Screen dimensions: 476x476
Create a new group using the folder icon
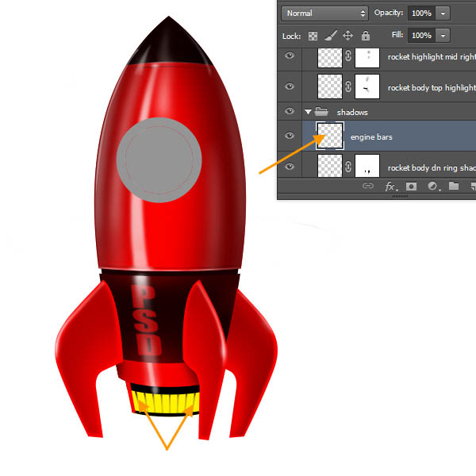tap(453, 186)
